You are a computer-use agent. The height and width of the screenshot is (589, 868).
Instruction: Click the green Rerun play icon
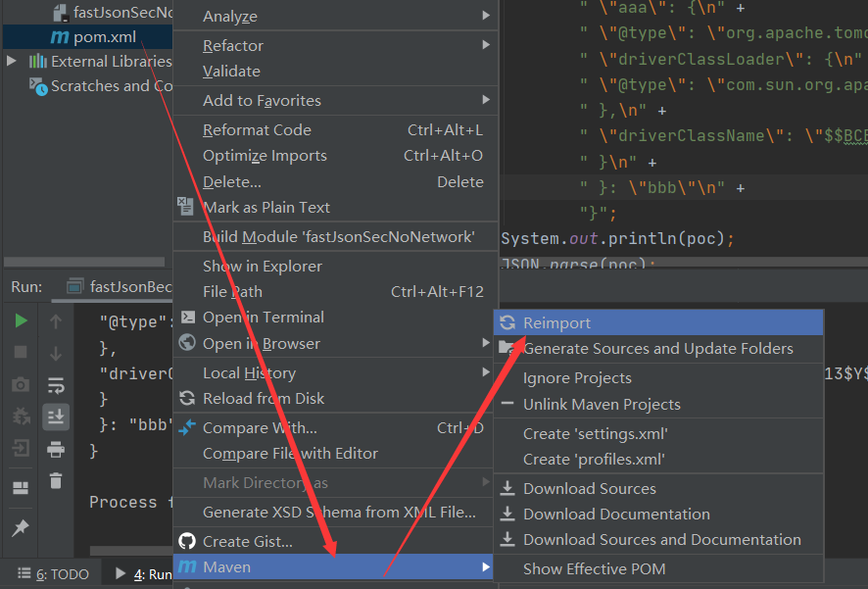pos(21,321)
